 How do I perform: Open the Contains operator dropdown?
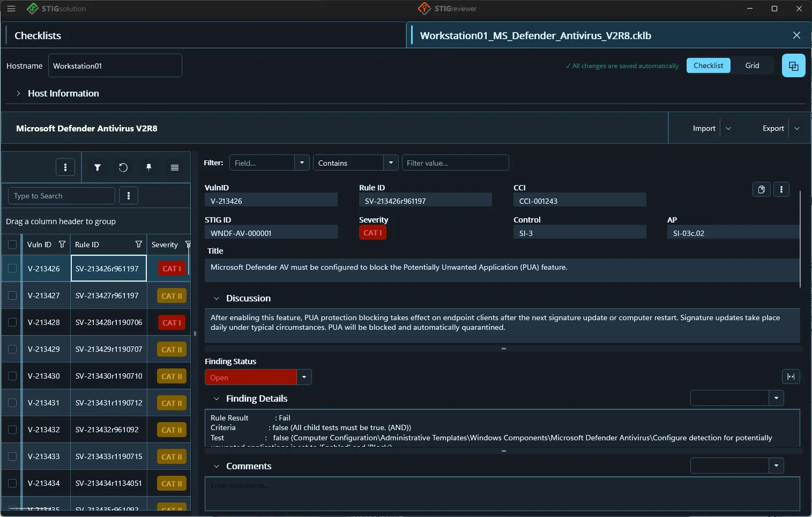click(x=391, y=163)
